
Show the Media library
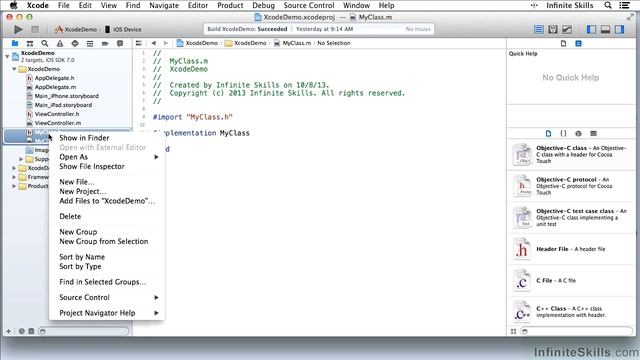[593, 133]
